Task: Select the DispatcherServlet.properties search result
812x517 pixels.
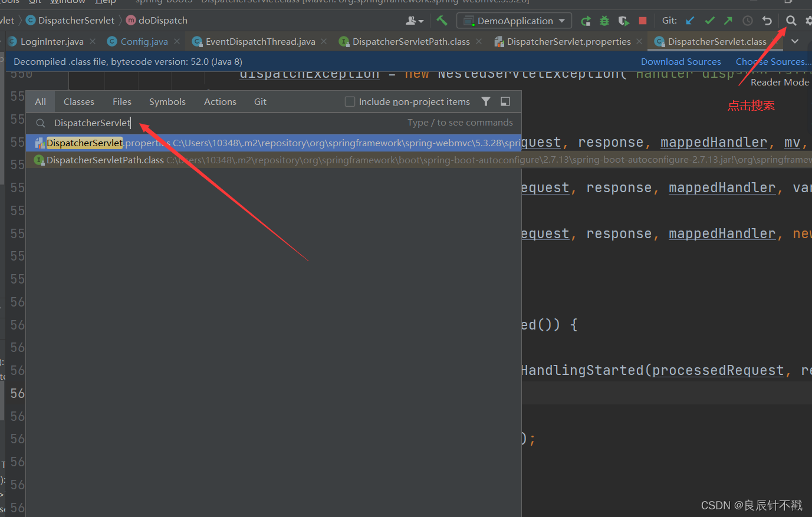Action: coord(274,143)
